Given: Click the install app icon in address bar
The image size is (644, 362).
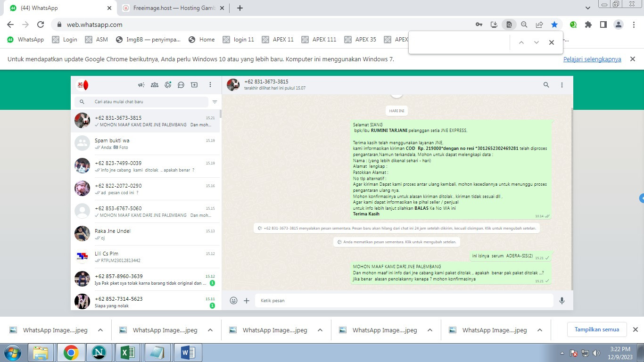Looking at the screenshot, I should pyautogui.click(x=494, y=25).
